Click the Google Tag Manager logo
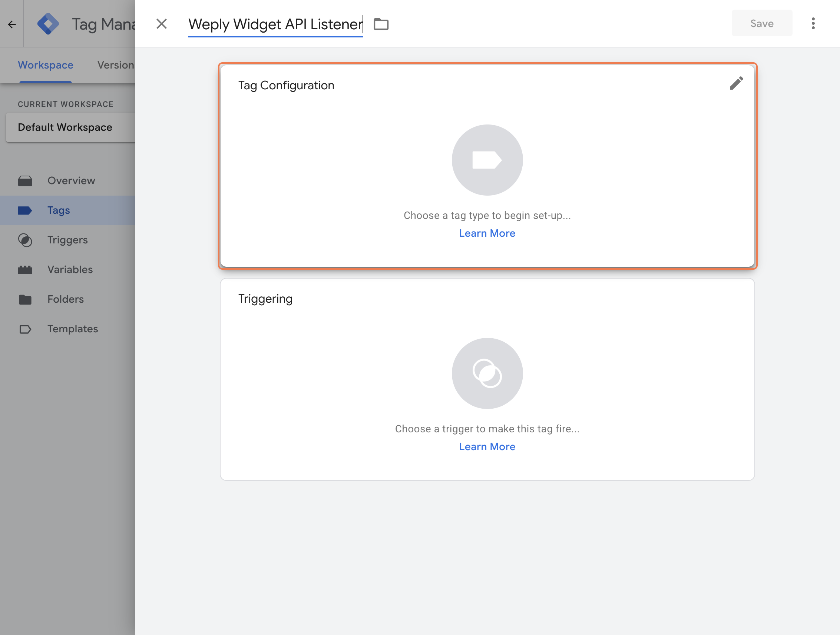Screen dimensions: 840x635 click(48, 24)
